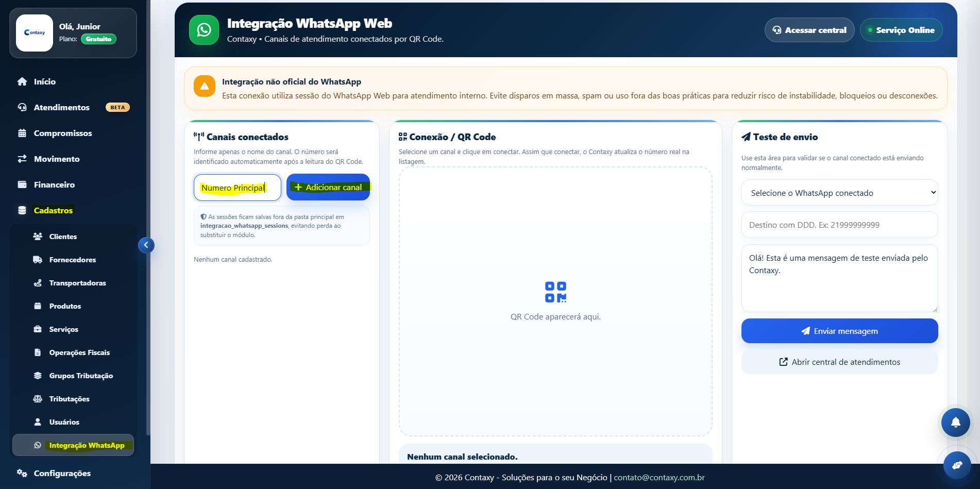
Task: Open Atendimentos menu item
Action: pos(72,107)
